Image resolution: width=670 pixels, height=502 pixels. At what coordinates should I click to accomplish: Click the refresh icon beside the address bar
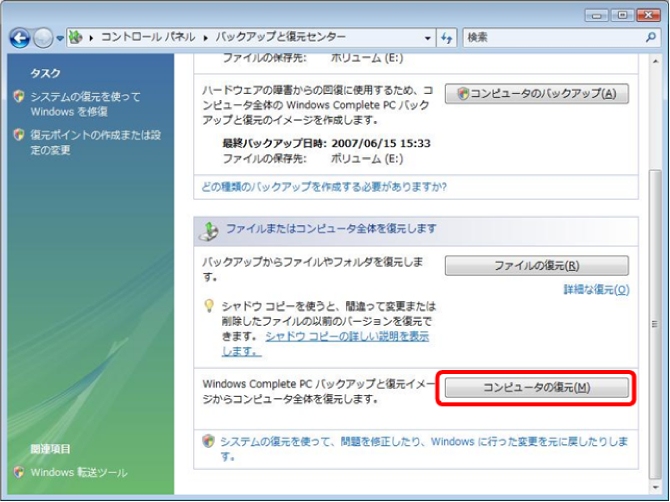coord(447,38)
